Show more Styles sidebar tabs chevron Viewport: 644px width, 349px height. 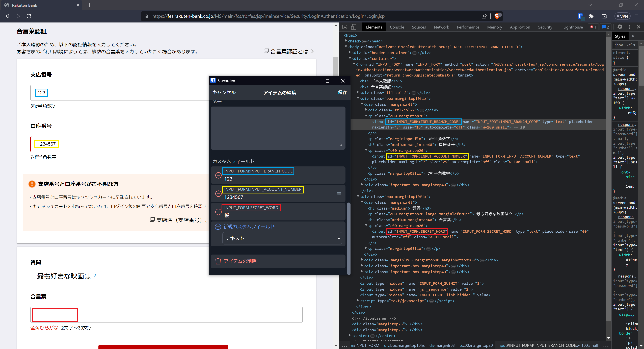coord(633,36)
